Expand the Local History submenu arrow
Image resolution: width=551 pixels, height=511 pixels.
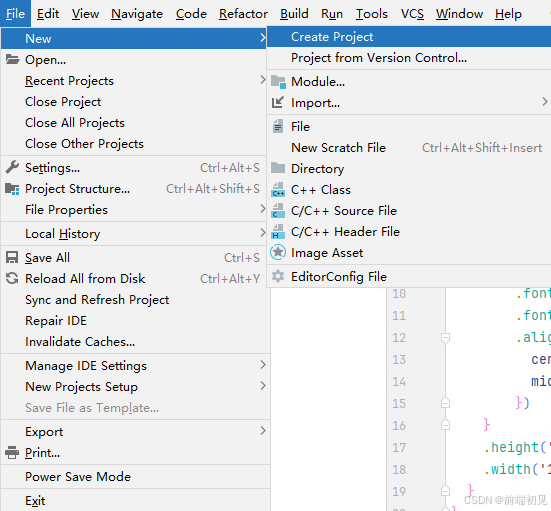pos(263,233)
